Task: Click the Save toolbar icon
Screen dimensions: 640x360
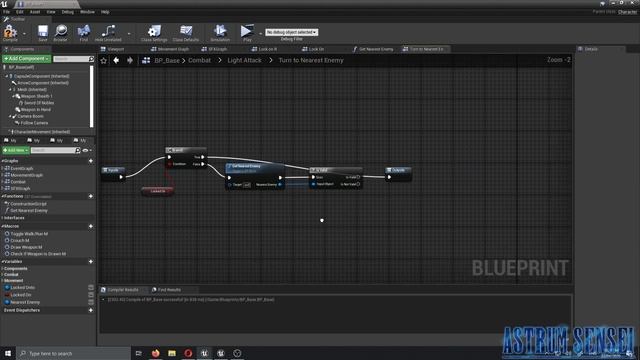Action: click(x=42, y=33)
